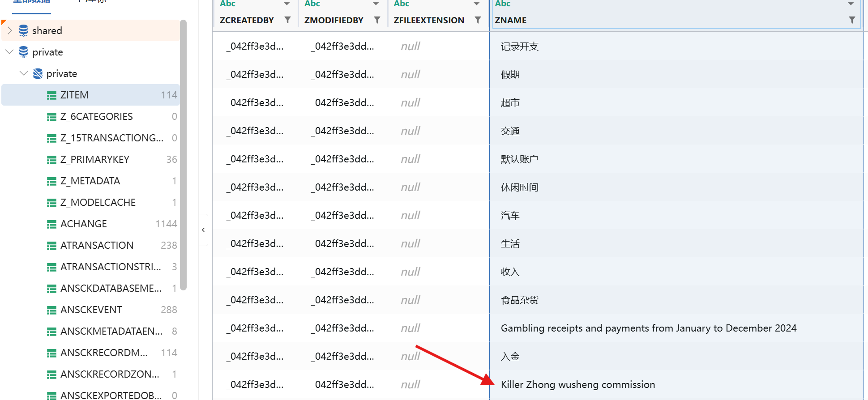This screenshot has height=400, width=868.
Task: Click the Z_MODELCACHE table icon
Action: (52, 203)
